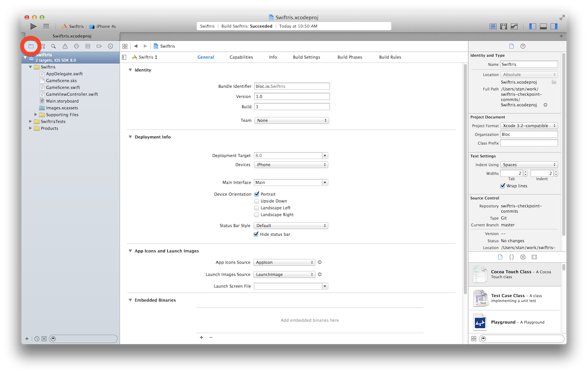This screenshot has height=374, width=588.
Task: Open the Issue navigator warning icon
Action: tap(65, 46)
